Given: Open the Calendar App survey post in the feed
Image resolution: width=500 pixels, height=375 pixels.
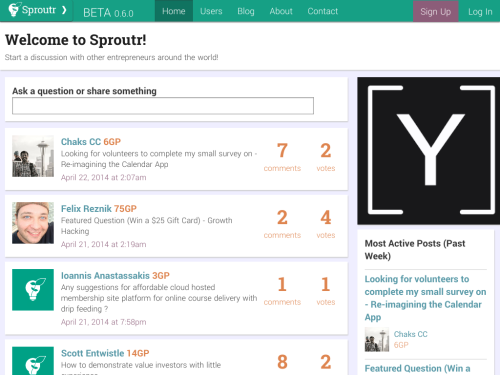Looking at the screenshot, I should [x=159, y=159].
